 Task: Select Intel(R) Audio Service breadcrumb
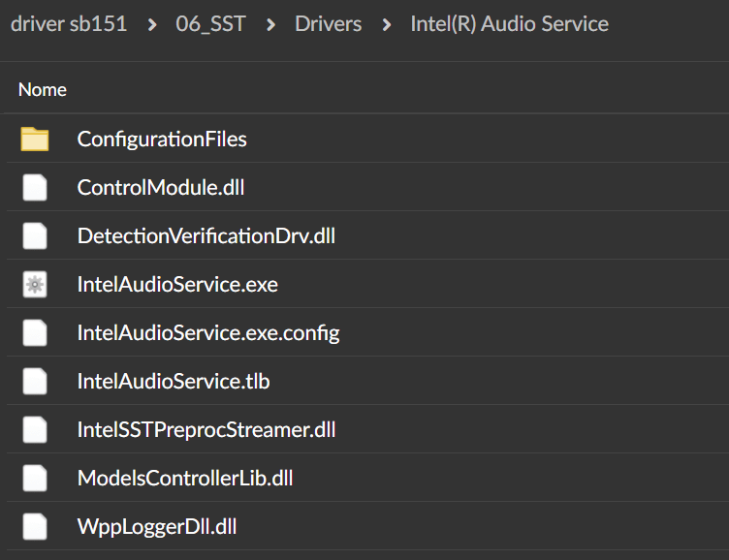509,23
